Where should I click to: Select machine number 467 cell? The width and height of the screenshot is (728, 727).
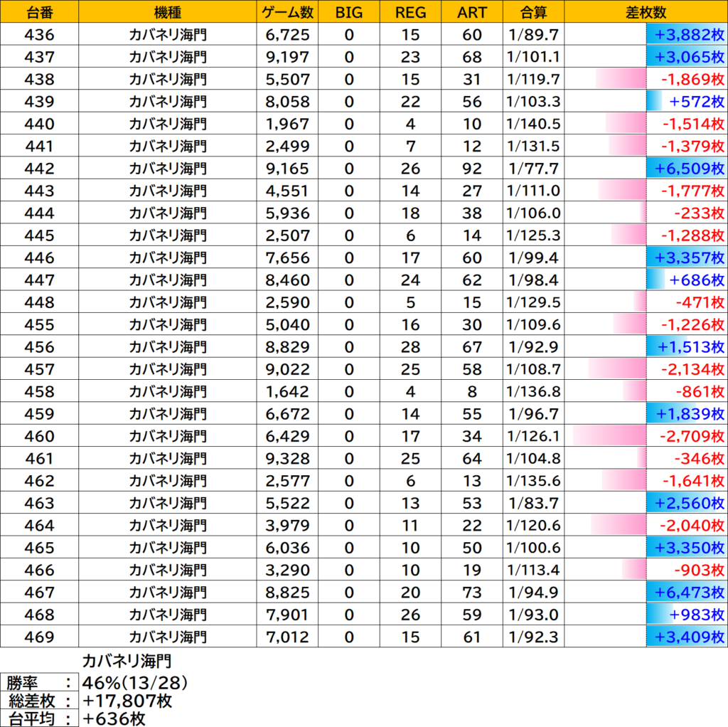[40, 592]
